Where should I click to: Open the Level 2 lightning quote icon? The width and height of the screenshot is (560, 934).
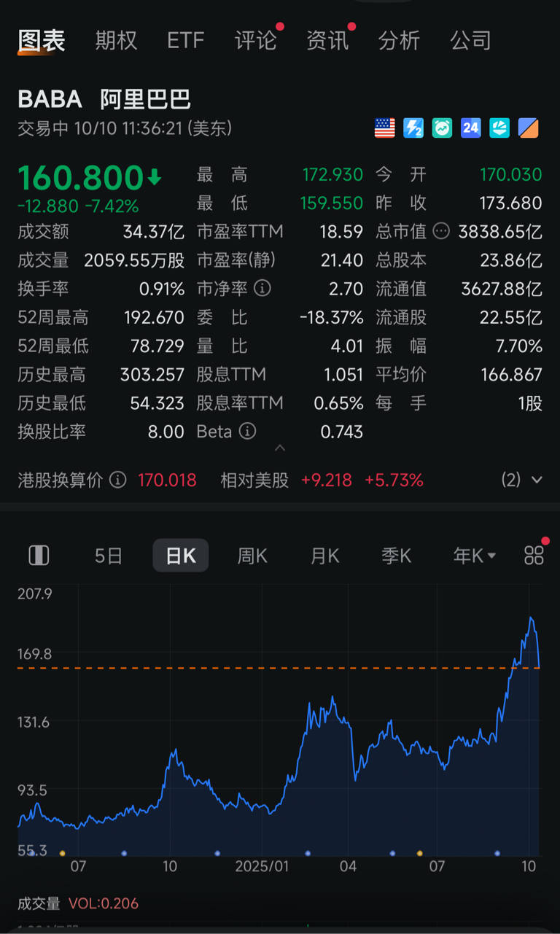[x=413, y=128]
